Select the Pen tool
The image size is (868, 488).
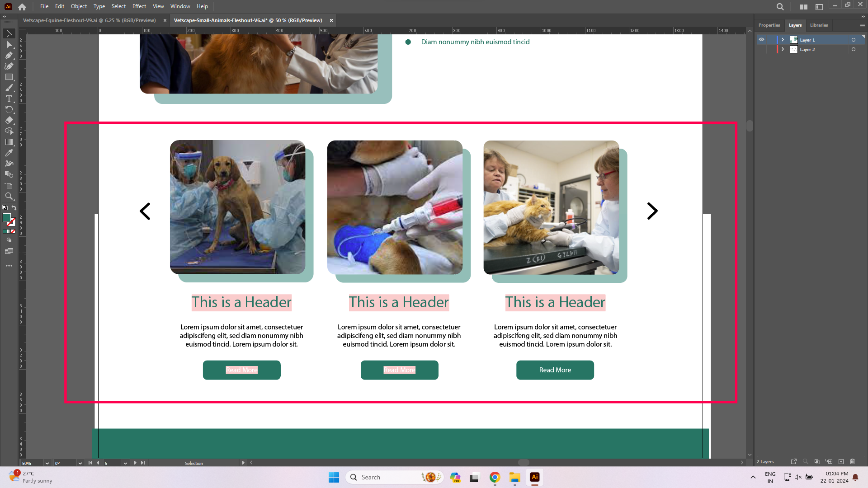pos(9,56)
